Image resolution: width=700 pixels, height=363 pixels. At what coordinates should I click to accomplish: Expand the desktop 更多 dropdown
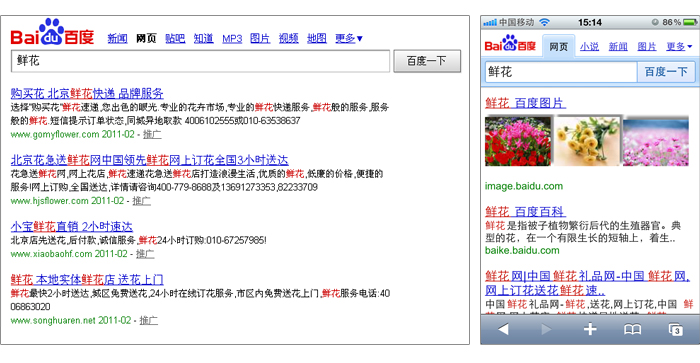pos(349,38)
